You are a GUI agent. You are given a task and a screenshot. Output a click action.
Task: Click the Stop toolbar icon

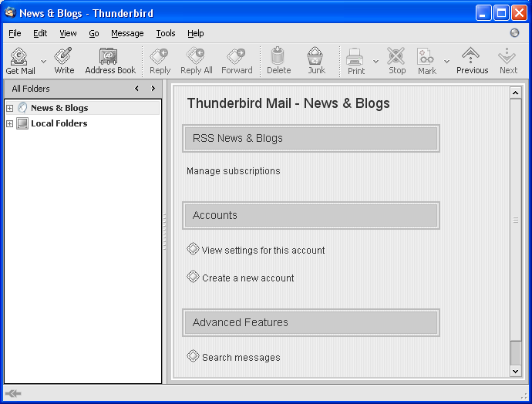[396, 56]
